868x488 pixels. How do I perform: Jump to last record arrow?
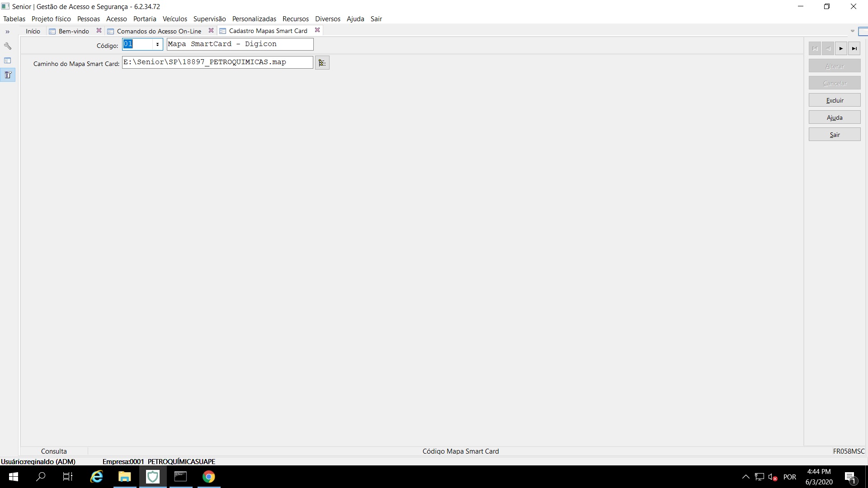pyautogui.click(x=854, y=48)
